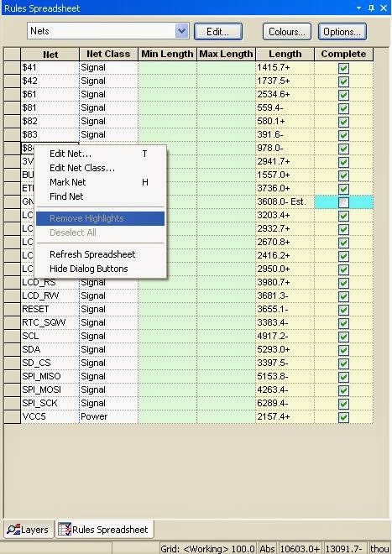392x554 pixels.
Task: Choose Refresh Spreadsheet from context menu
Action: [x=100, y=254]
